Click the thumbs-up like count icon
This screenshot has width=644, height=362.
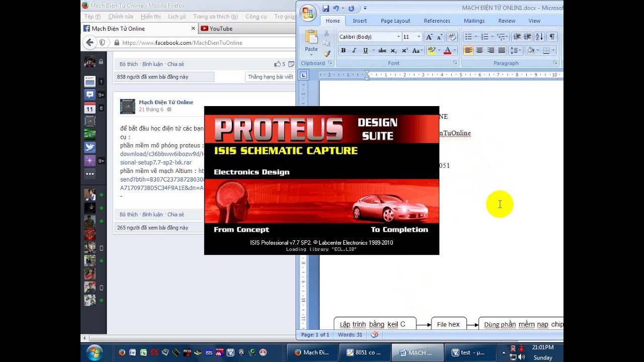click(x=277, y=64)
